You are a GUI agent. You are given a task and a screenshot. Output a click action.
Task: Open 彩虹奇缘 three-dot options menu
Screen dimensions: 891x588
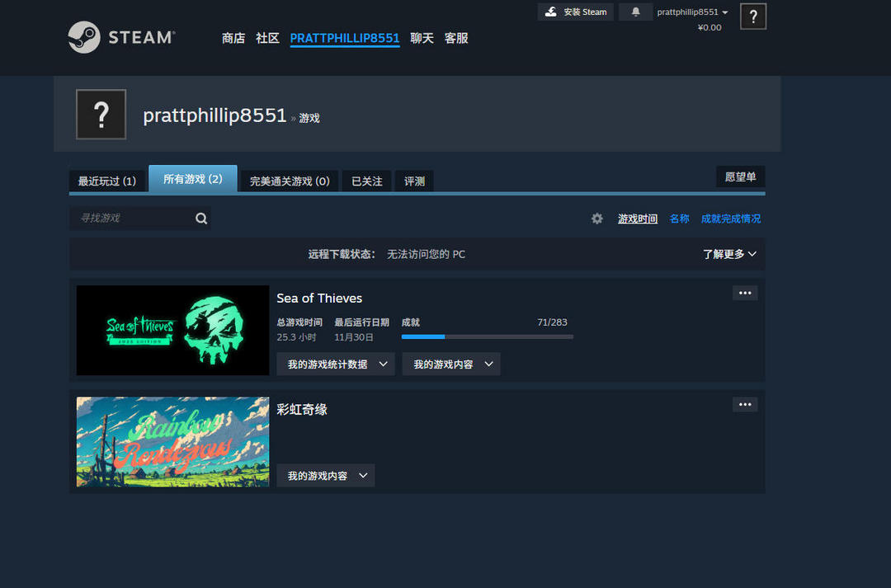pos(744,404)
